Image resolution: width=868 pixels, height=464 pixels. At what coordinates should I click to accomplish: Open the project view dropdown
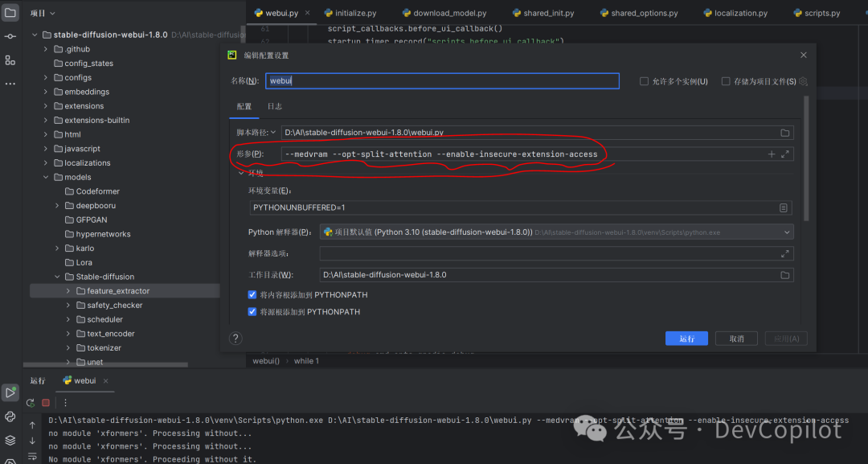pos(43,13)
